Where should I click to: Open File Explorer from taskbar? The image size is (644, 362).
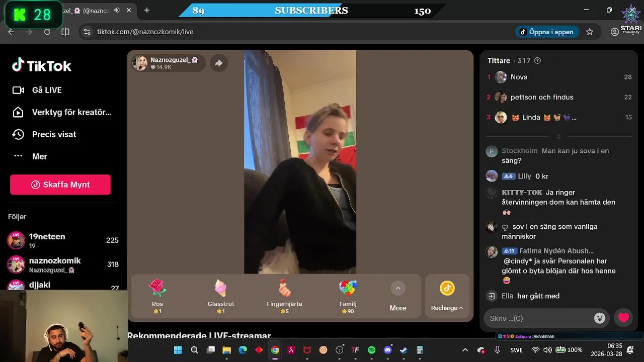click(227, 350)
